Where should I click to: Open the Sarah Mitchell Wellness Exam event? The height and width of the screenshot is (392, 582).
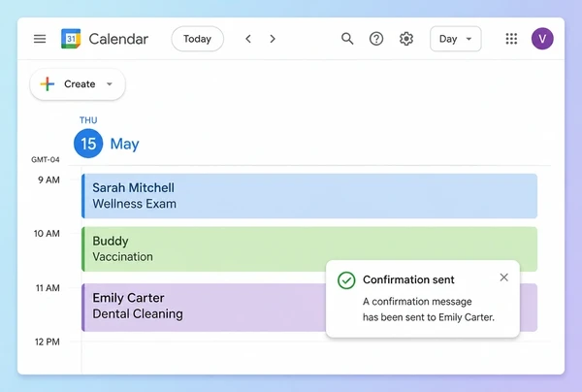click(x=309, y=196)
